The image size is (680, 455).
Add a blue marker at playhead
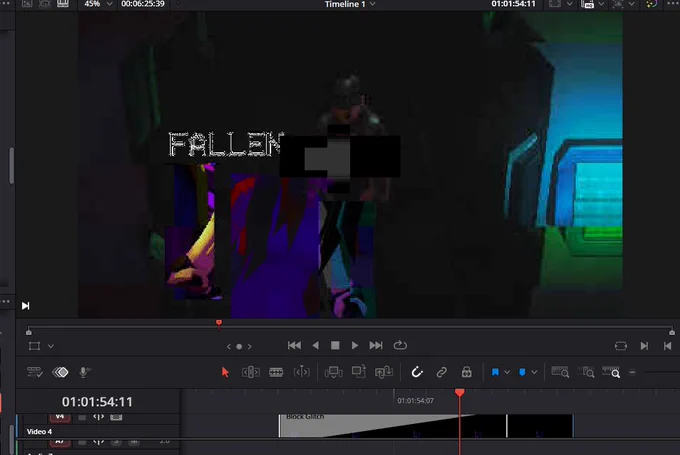(x=523, y=372)
